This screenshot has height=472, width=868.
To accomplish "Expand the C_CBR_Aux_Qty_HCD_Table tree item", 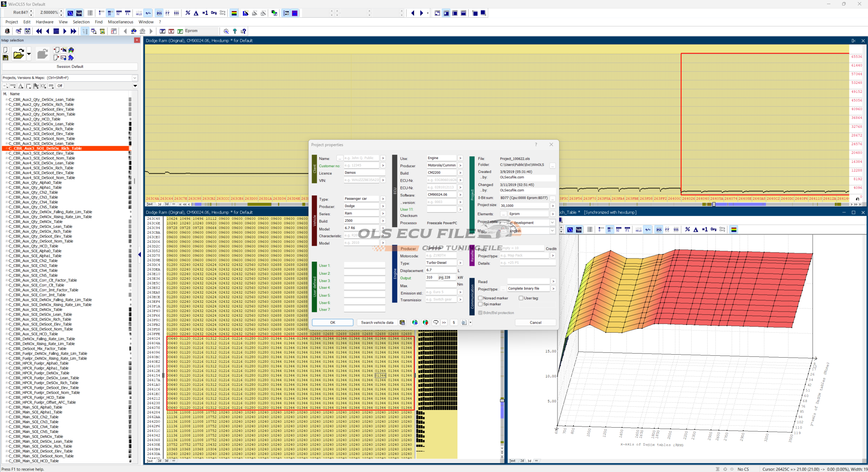I will [6, 246].
